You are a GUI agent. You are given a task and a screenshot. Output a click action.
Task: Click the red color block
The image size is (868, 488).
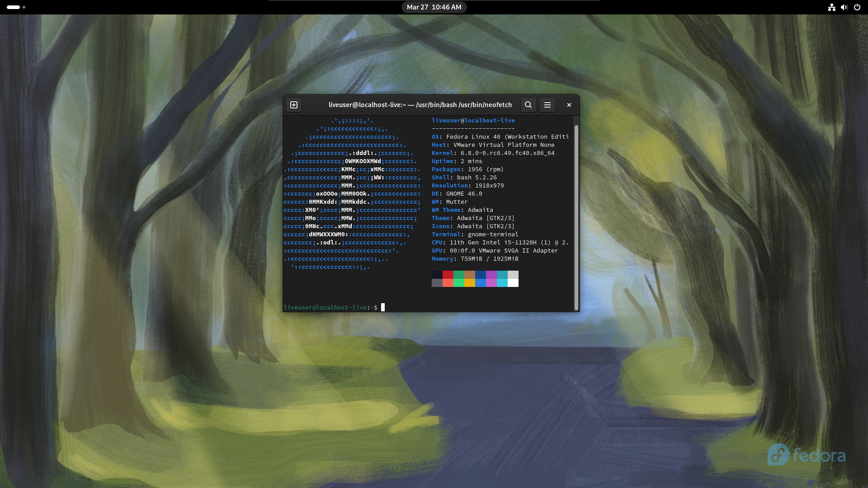point(448,275)
